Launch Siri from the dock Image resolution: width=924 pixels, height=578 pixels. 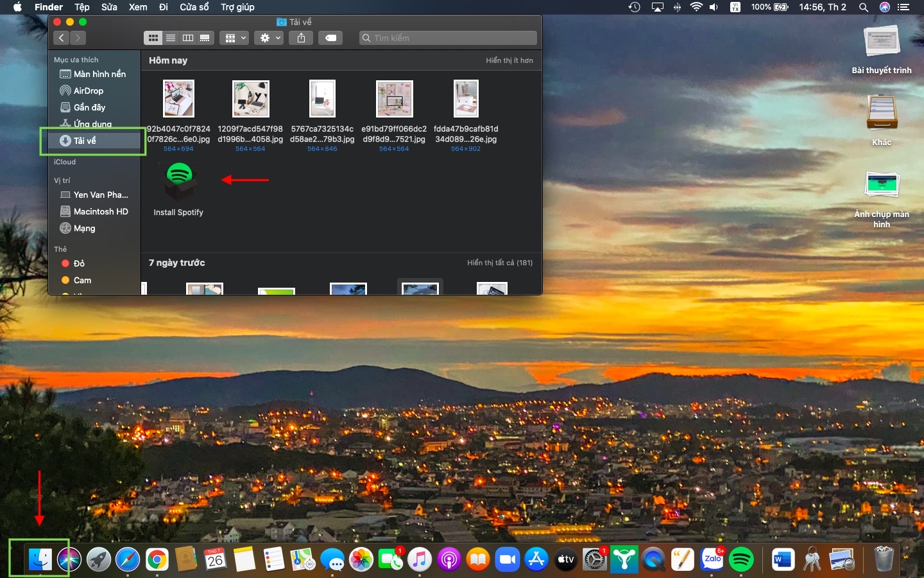[69, 559]
